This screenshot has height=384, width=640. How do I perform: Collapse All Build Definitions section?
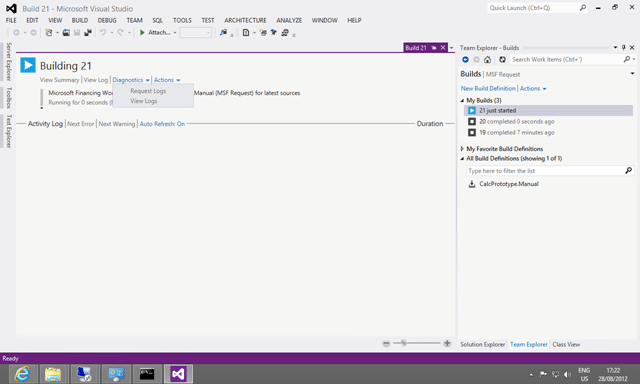[462, 159]
